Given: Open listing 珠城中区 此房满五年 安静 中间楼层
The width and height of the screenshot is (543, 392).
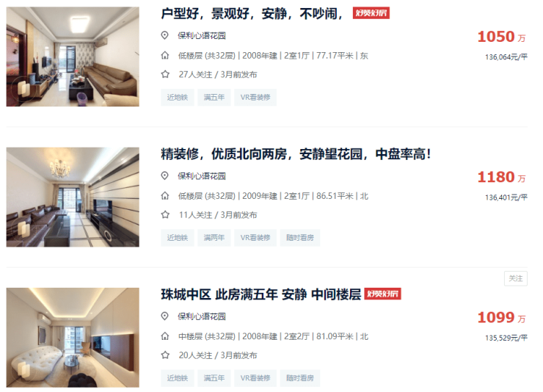Looking at the screenshot, I should [x=260, y=294].
